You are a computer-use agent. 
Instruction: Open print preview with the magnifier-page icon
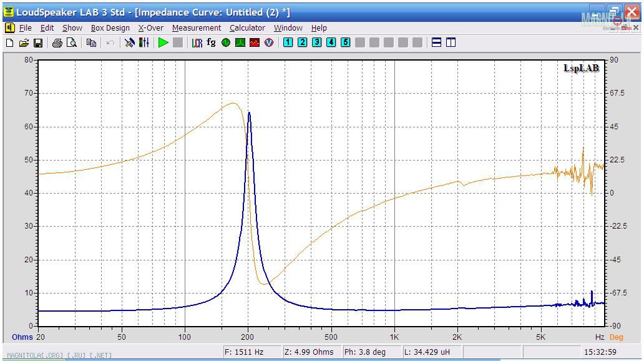tap(72, 42)
